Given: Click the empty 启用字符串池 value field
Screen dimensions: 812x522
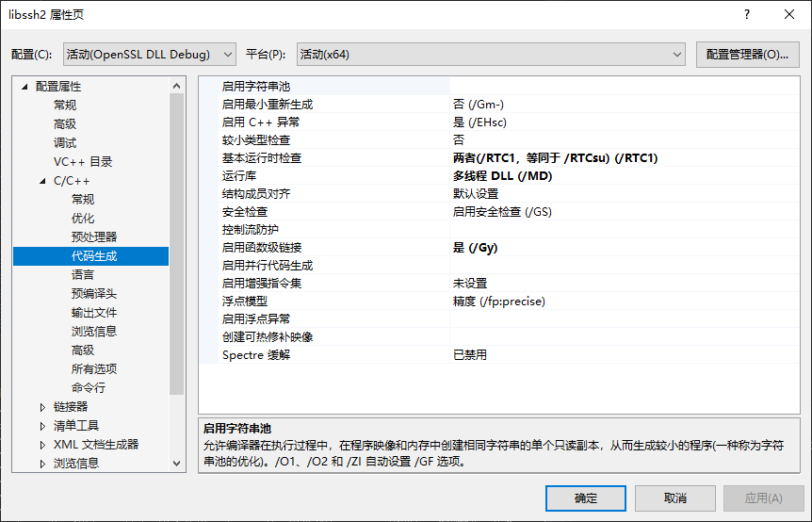Looking at the screenshot, I should [625, 87].
